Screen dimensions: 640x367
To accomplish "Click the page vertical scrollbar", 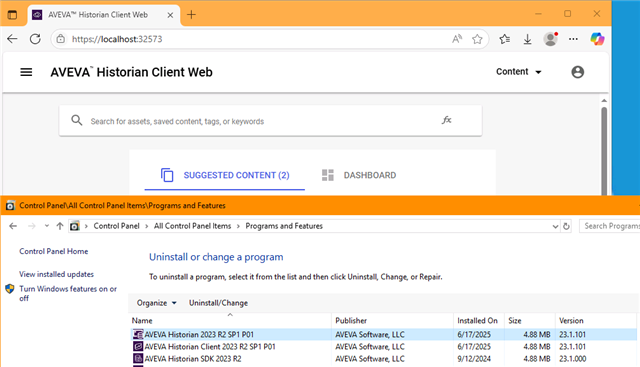I will tap(604, 151).
